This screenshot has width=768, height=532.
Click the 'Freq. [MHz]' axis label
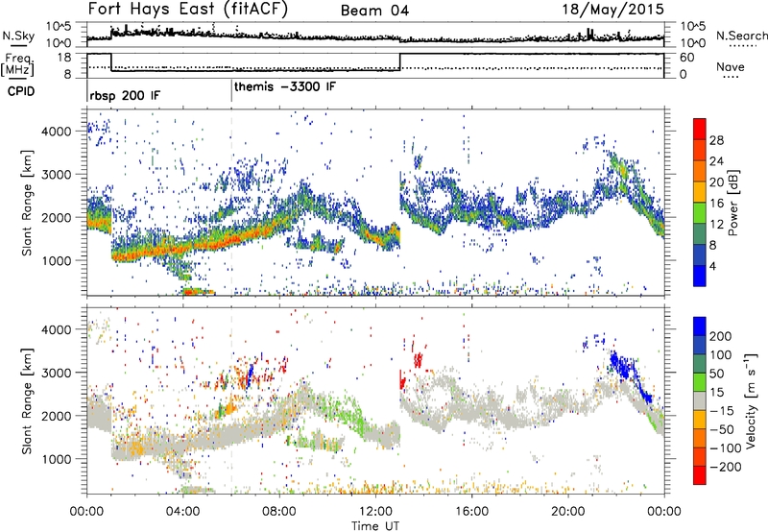(x=17, y=65)
